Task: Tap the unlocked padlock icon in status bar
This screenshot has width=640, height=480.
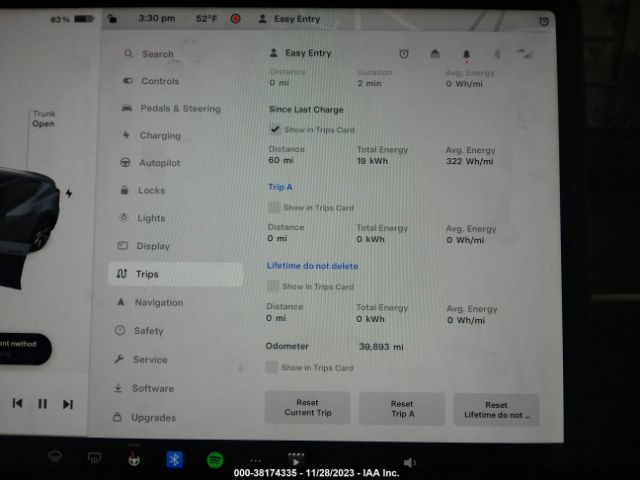Action: coord(112,18)
